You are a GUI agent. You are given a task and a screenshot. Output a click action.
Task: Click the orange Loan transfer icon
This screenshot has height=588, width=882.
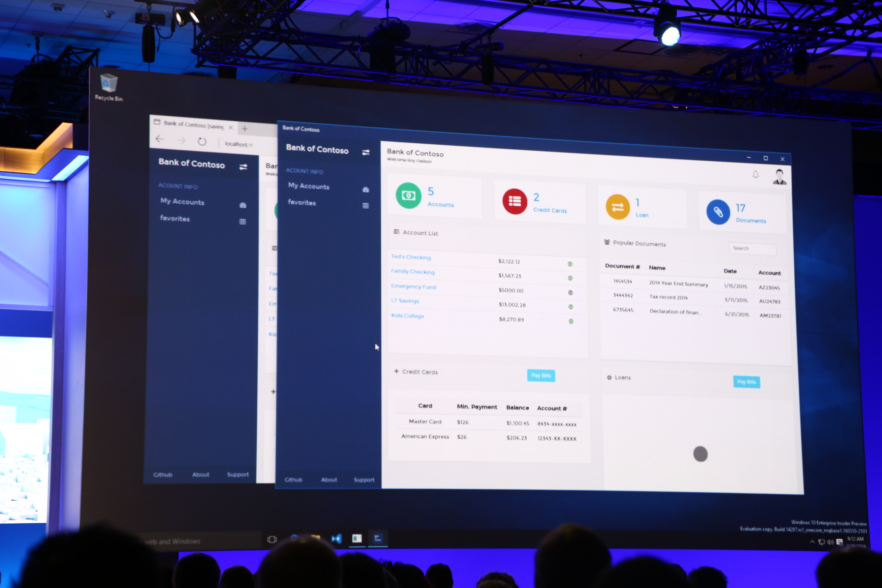[x=617, y=207]
